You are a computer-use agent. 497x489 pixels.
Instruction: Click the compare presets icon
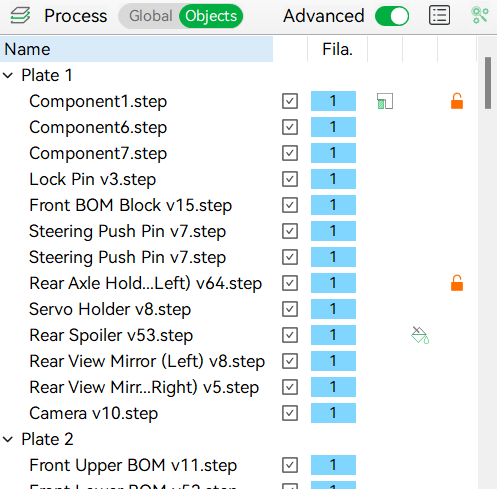pyautogui.click(x=480, y=16)
